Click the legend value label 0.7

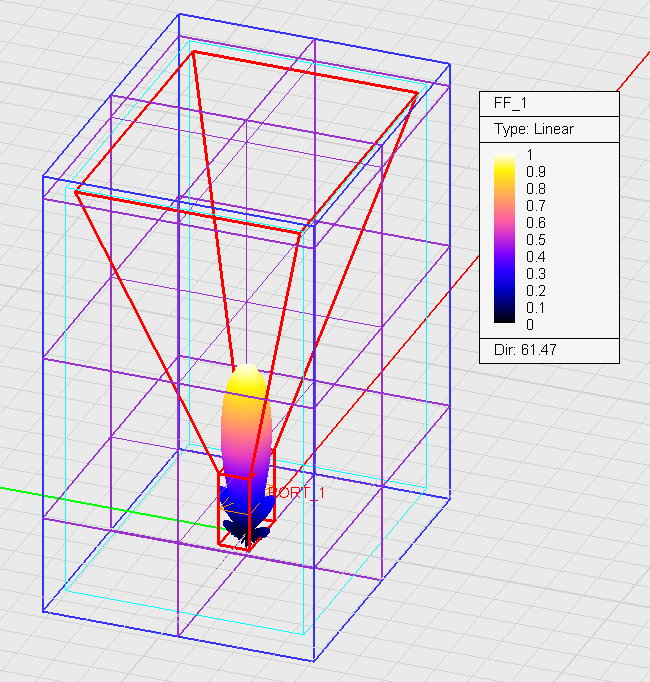pyautogui.click(x=535, y=206)
